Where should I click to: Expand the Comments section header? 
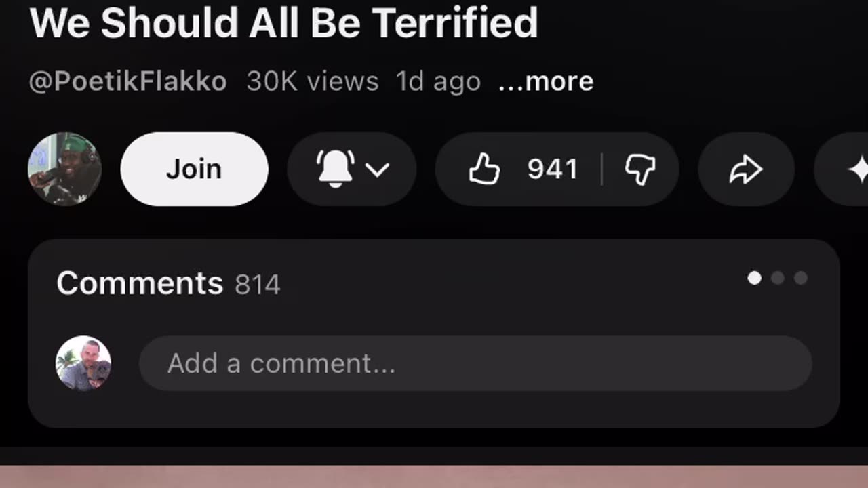coord(140,283)
